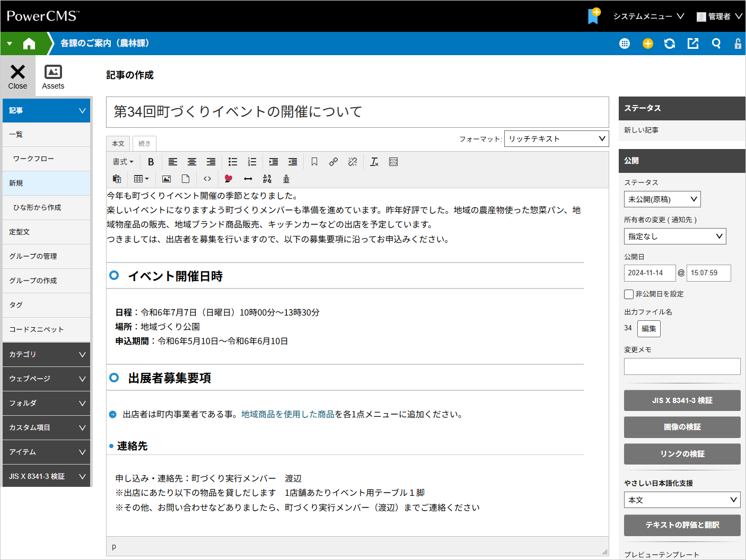Viewport: 746px width, 560px height.
Task: Clear formatting with the Tx icon
Action: coord(374,162)
